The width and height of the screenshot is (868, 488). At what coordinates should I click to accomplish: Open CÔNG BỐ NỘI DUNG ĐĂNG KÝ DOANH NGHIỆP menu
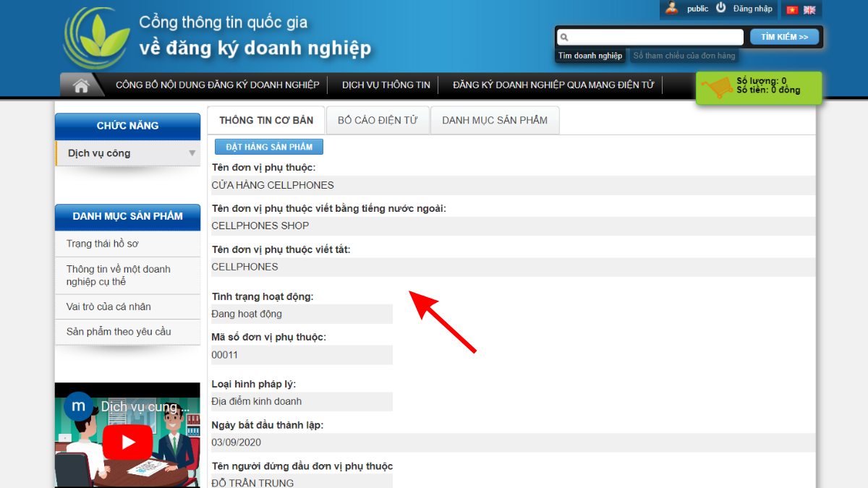pos(218,85)
